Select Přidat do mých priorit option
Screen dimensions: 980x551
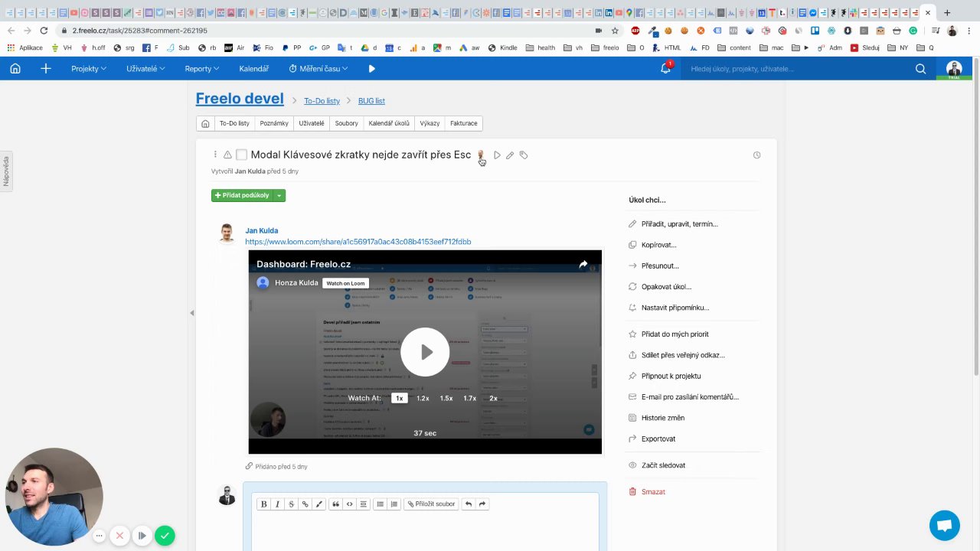[675, 334]
